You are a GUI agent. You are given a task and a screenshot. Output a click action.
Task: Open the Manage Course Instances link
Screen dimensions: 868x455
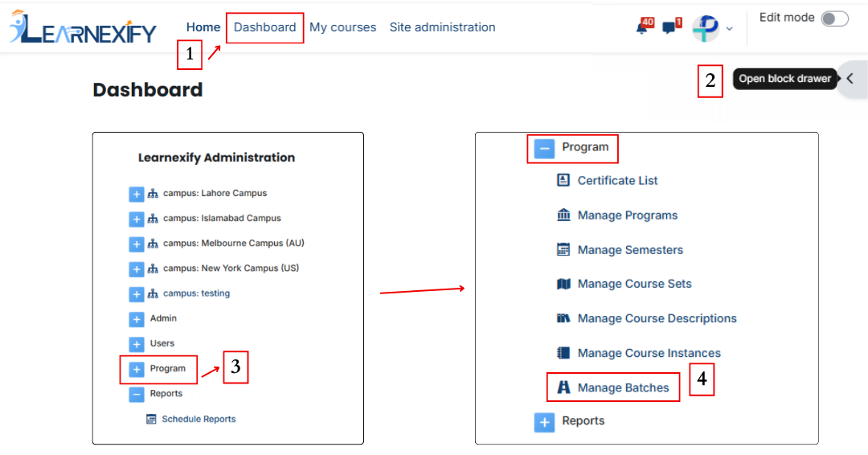649,353
